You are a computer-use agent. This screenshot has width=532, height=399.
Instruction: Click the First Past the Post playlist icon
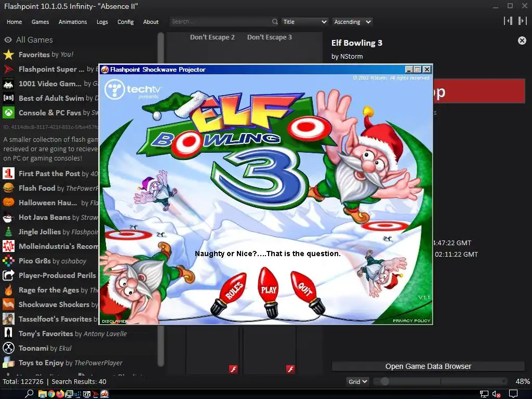(8, 174)
